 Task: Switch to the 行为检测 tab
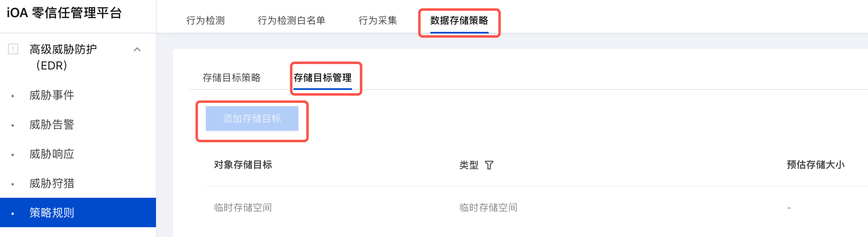(x=205, y=20)
